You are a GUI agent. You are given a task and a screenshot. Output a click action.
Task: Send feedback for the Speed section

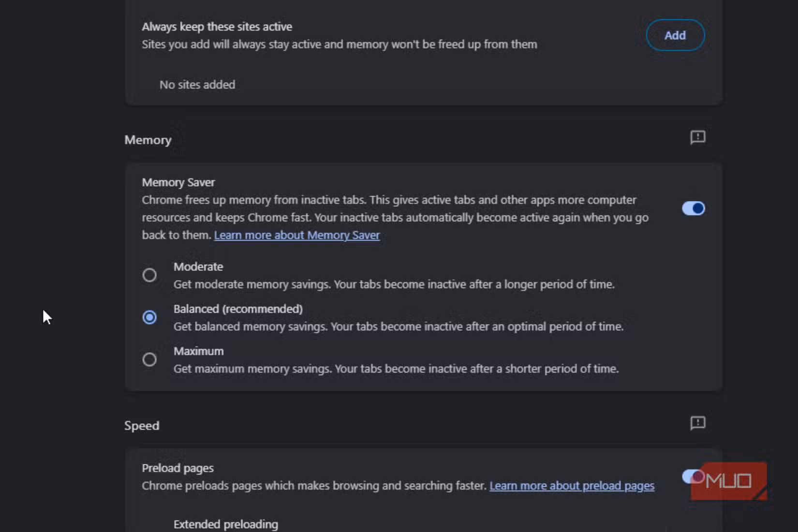pyautogui.click(x=697, y=423)
